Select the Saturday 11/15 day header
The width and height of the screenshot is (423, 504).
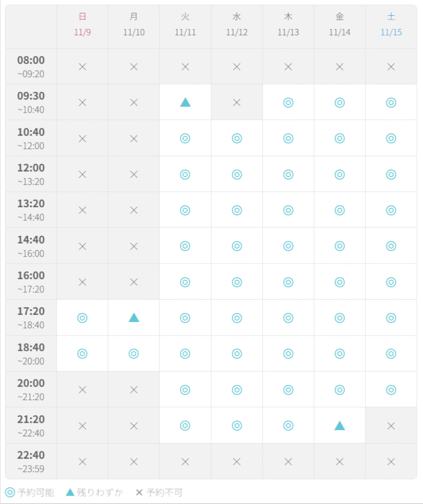pos(391,25)
